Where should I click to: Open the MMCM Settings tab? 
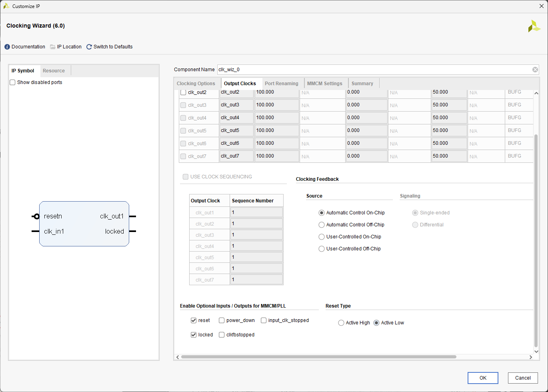tap(325, 84)
